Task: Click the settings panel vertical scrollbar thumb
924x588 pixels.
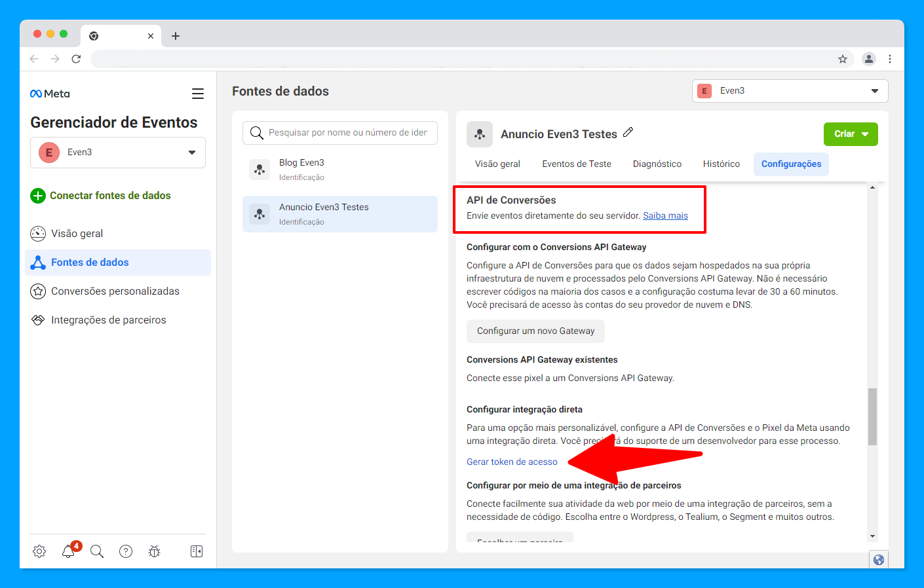Action: point(872,416)
